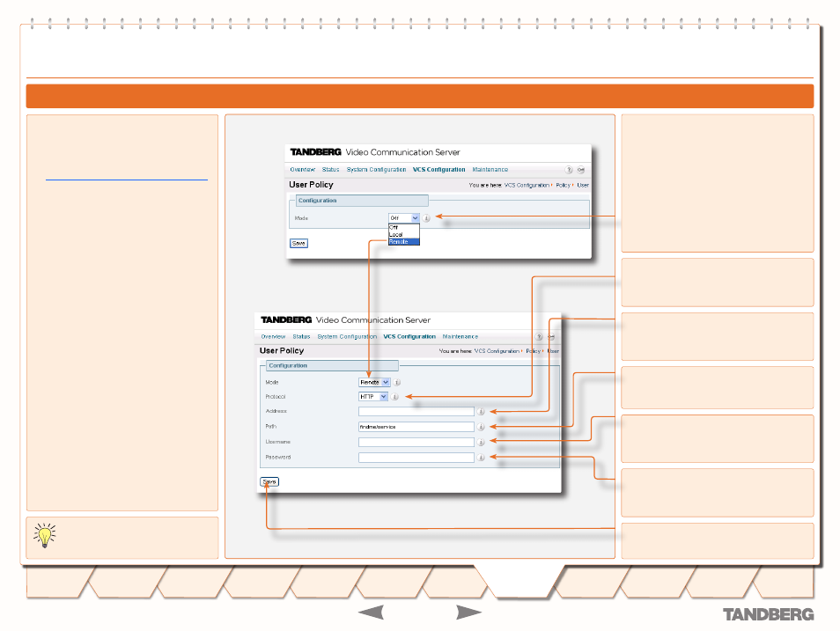Viewport: 840px width, 631px height.
Task: Follow the Policy breadcrumb in the Mode Off screenshot
Action: tap(563, 186)
